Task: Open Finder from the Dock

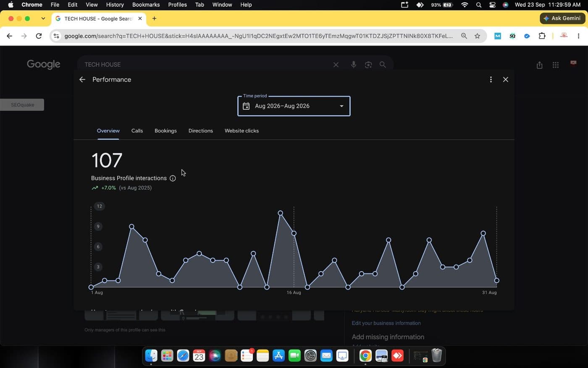Action: [x=151, y=356]
